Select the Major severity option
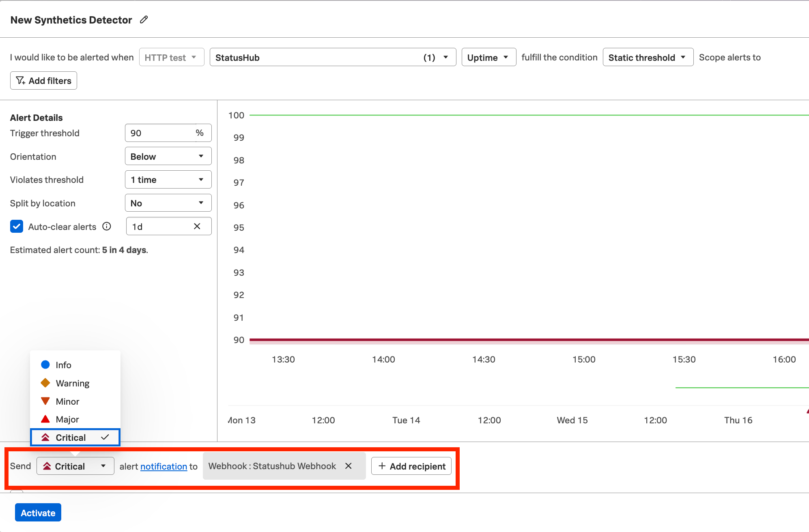 pyautogui.click(x=67, y=419)
